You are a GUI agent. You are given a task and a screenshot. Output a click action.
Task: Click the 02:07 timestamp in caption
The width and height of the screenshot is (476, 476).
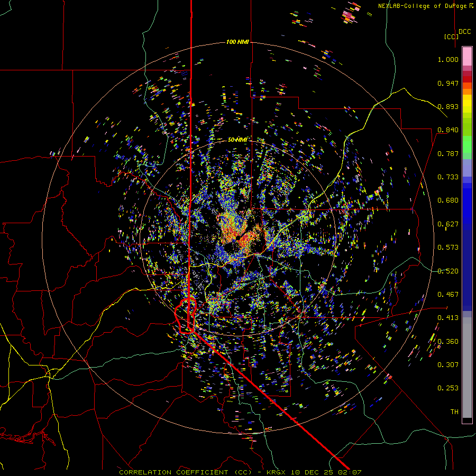tap(349, 472)
